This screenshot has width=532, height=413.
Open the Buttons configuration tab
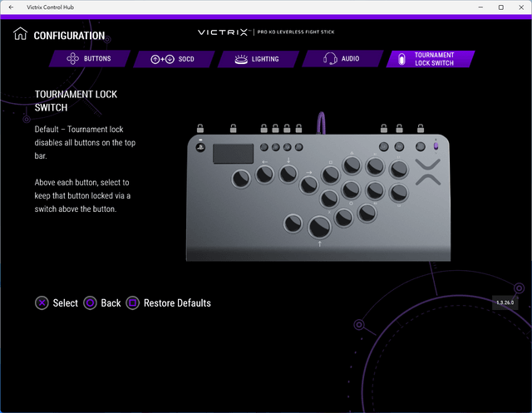click(x=90, y=59)
